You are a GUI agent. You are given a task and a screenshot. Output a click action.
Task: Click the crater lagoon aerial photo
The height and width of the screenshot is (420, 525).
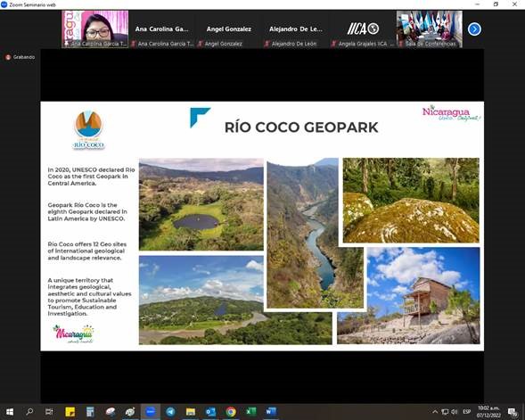[201, 204]
